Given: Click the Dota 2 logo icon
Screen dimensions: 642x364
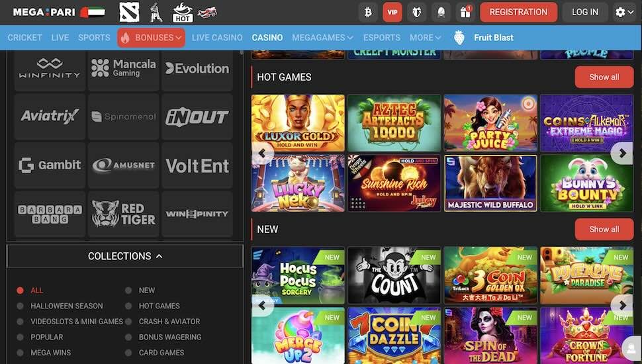Looking at the screenshot, I should point(129,13).
